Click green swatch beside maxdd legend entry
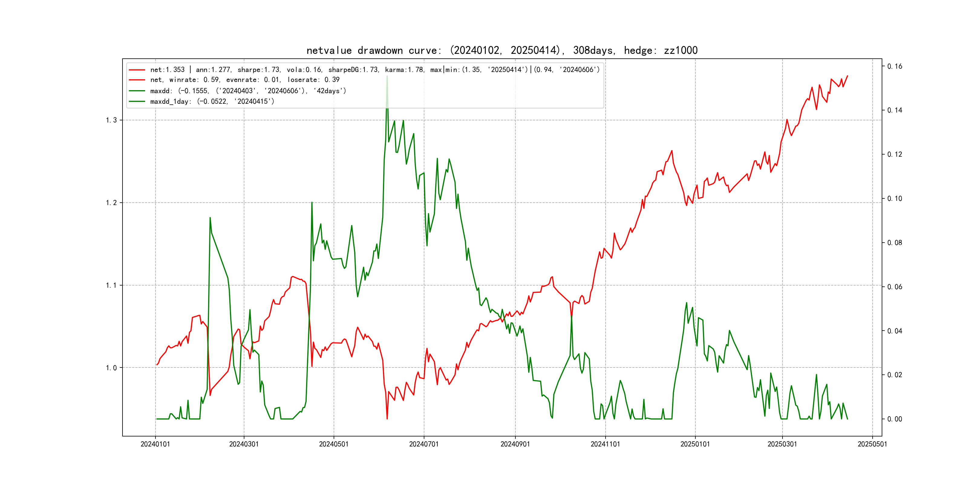980x490 pixels. (137, 91)
